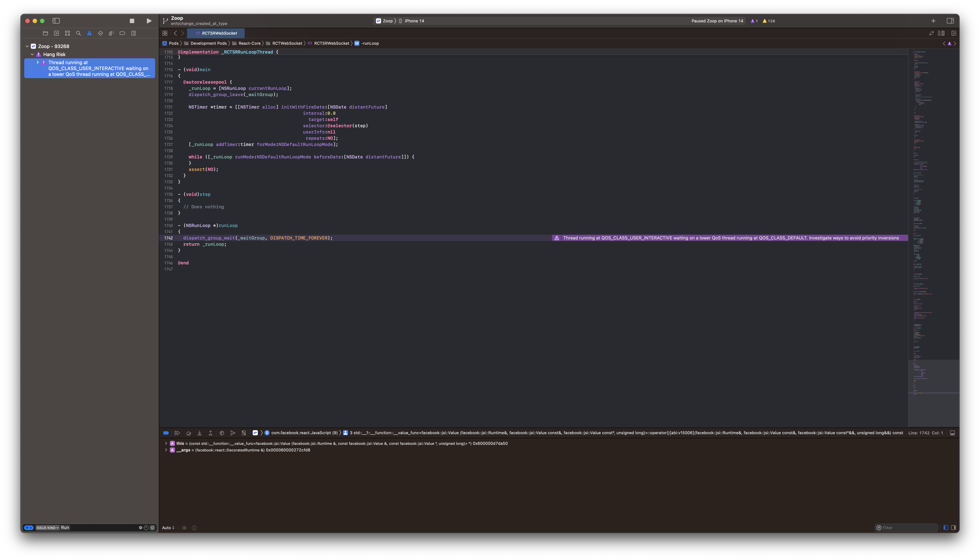Screen dimensions: 980x560
Task: Select the Zoop process in debug bar
Action: [x=255, y=433]
